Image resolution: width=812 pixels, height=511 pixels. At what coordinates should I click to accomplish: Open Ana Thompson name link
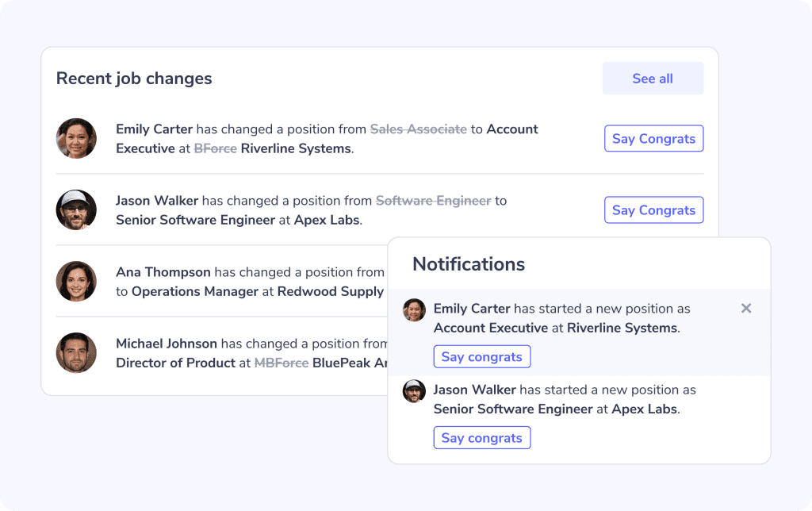point(163,272)
